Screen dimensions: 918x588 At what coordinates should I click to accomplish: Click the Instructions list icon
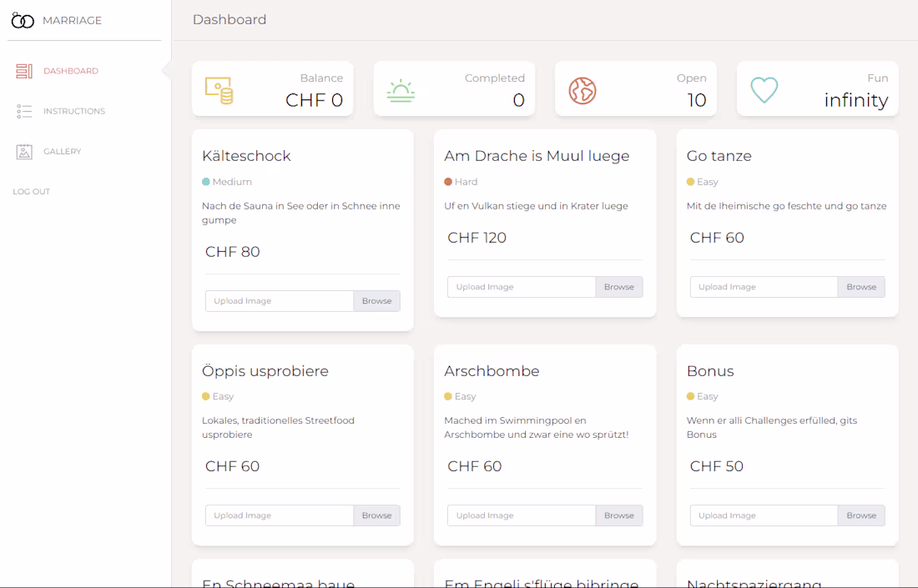tap(24, 111)
